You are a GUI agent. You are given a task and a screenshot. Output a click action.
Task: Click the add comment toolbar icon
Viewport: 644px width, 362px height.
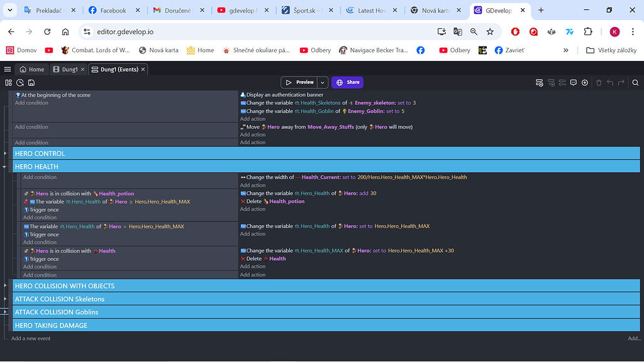click(x=573, y=82)
